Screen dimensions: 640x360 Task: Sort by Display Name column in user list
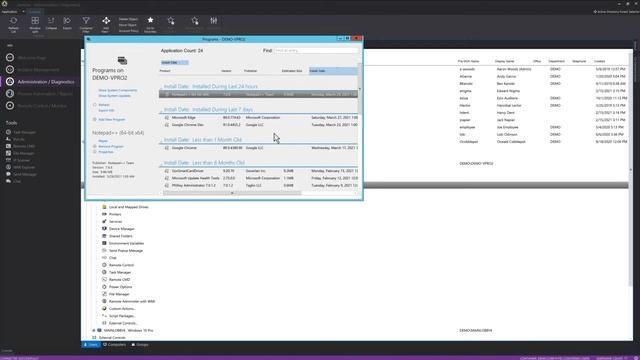(x=504, y=61)
